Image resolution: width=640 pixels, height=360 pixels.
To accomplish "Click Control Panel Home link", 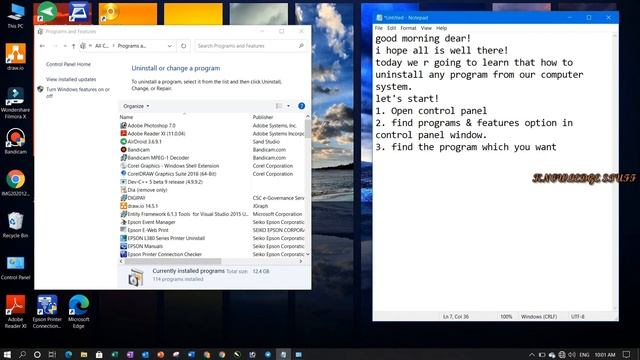I will tap(68, 64).
